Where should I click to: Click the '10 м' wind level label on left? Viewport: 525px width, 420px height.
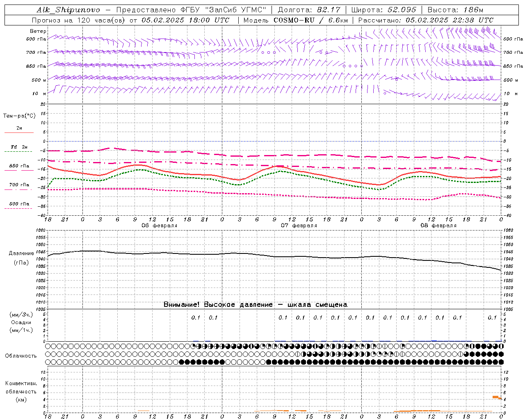coord(39,94)
